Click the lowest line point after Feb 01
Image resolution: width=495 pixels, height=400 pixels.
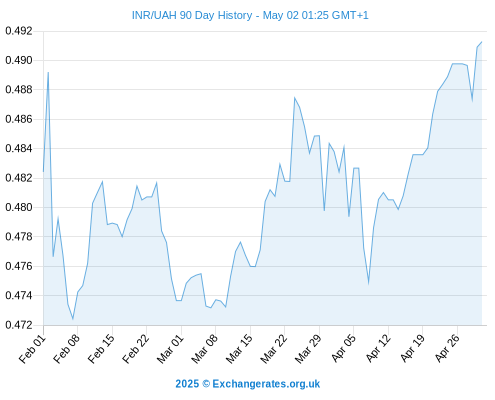click(x=73, y=319)
